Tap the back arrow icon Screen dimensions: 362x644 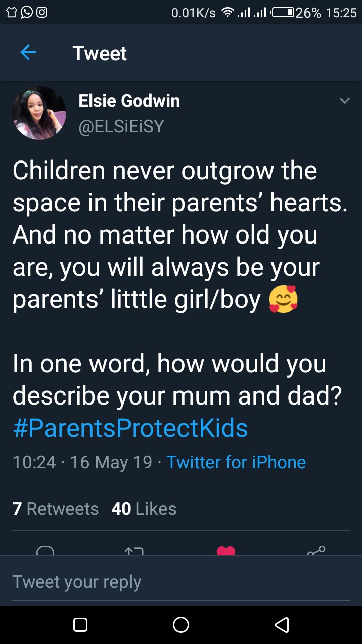[x=28, y=53]
